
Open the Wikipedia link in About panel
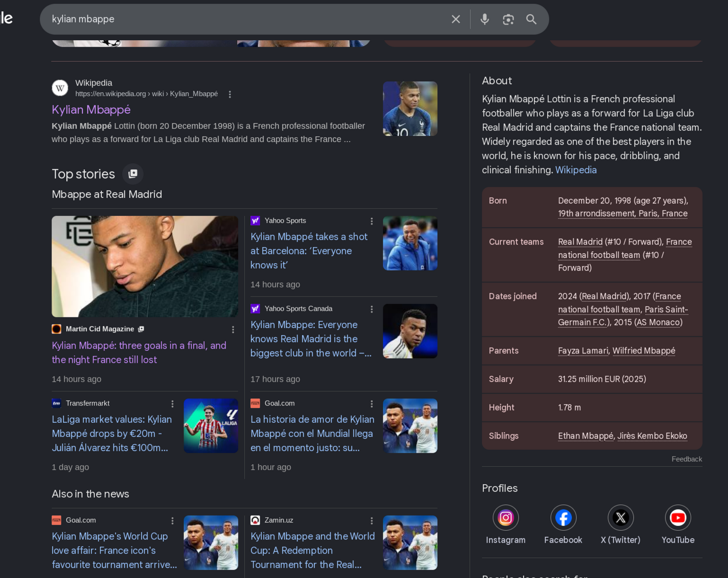click(576, 170)
